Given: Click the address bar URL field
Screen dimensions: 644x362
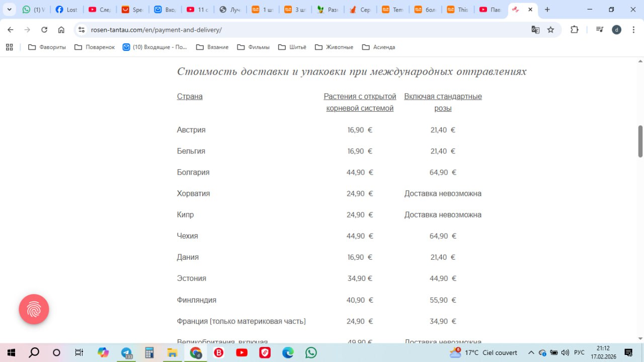Looking at the screenshot, I should [x=302, y=30].
